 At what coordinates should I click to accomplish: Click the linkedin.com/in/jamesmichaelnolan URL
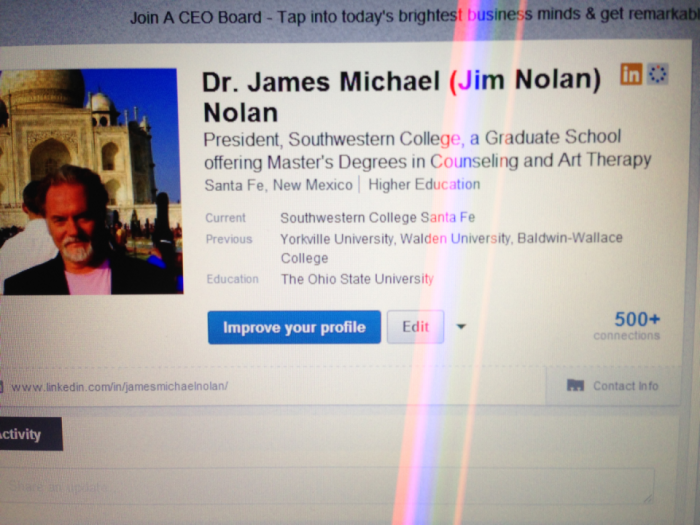120,386
